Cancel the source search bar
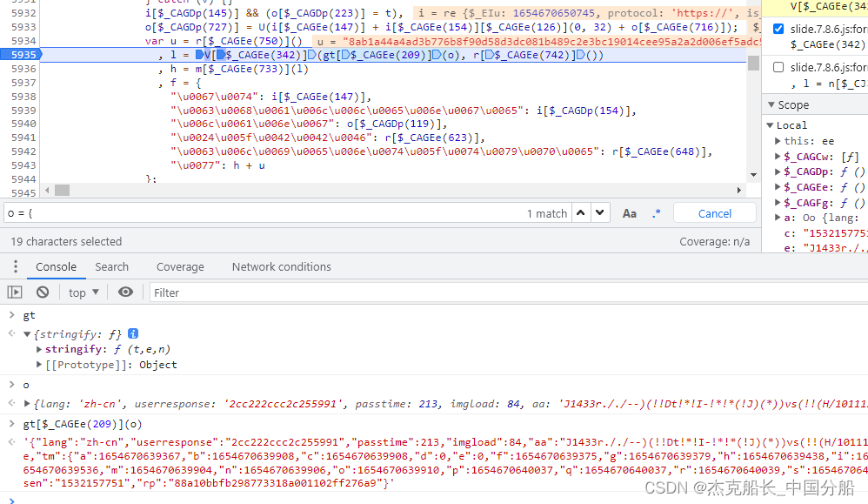Screen dimensions: 868x504 [715, 214]
